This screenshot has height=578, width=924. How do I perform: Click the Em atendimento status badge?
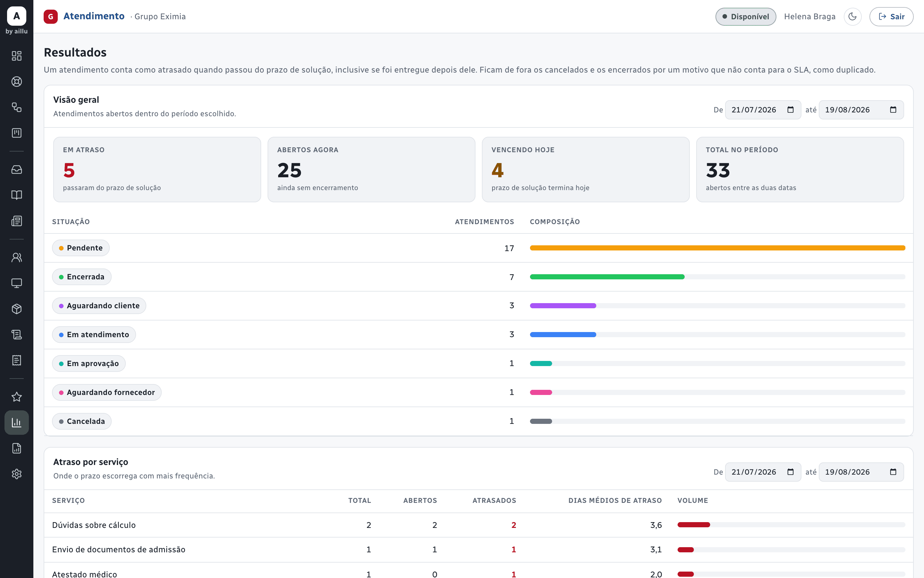click(94, 335)
